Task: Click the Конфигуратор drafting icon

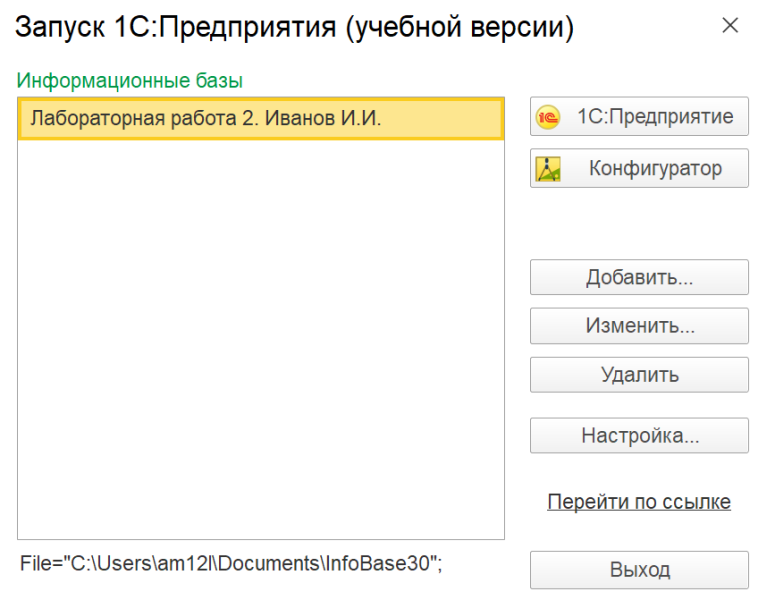Action: (548, 168)
